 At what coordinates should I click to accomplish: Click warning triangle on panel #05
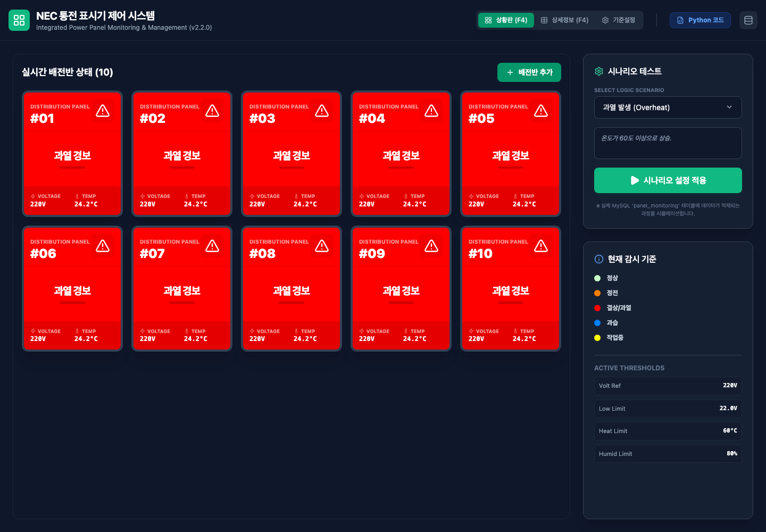[x=541, y=111]
